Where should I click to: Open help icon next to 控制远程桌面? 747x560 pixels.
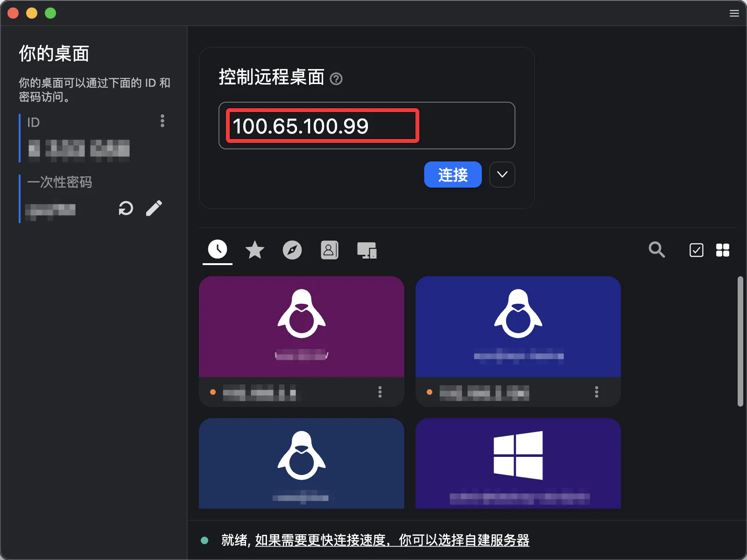point(336,79)
